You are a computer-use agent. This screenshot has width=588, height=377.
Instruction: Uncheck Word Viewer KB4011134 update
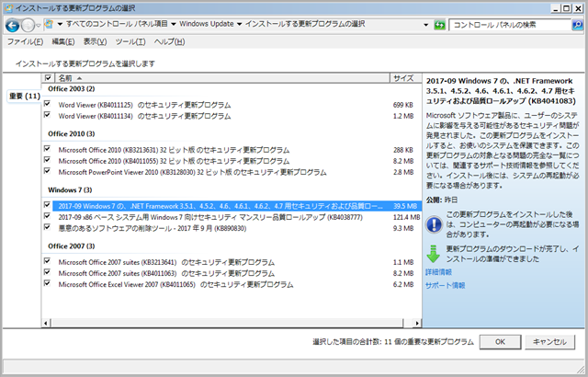pos(47,114)
